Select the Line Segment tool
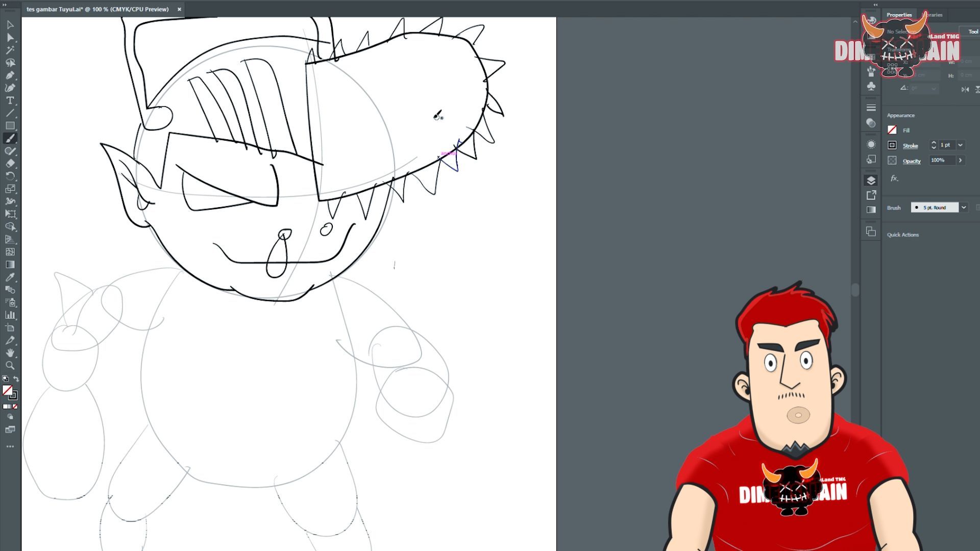The width and height of the screenshot is (980, 551). pyautogui.click(x=10, y=113)
